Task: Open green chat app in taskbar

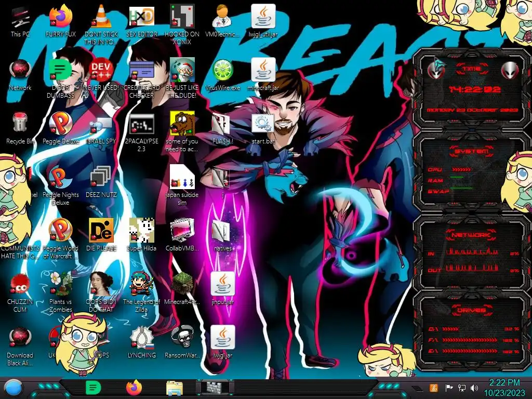Action: point(94,388)
